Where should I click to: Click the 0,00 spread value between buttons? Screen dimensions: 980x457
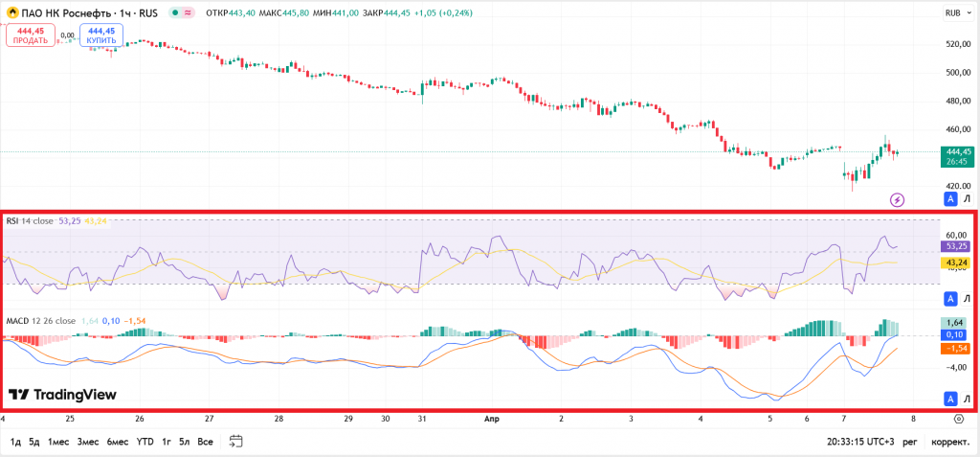(68, 35)
